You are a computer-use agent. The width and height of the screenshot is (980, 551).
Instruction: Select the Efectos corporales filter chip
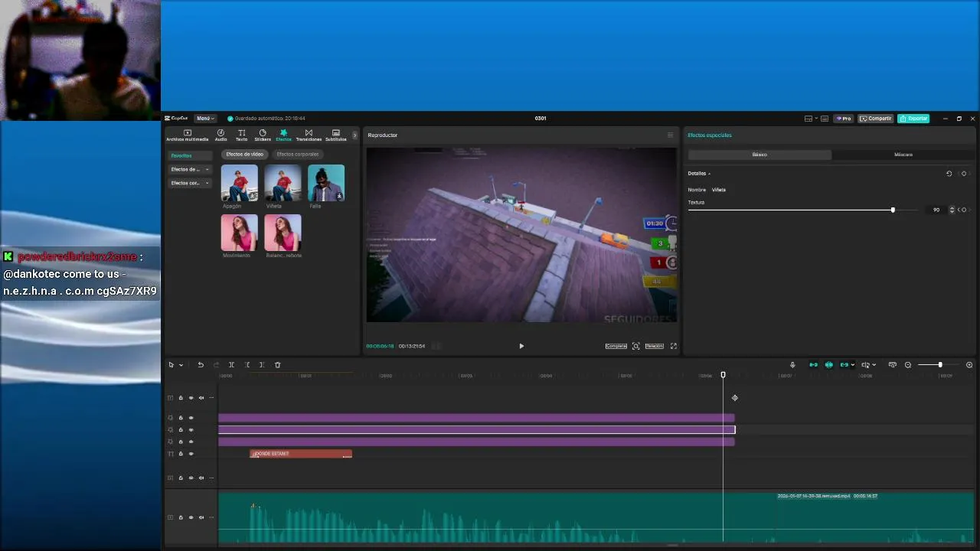(297, 155)
